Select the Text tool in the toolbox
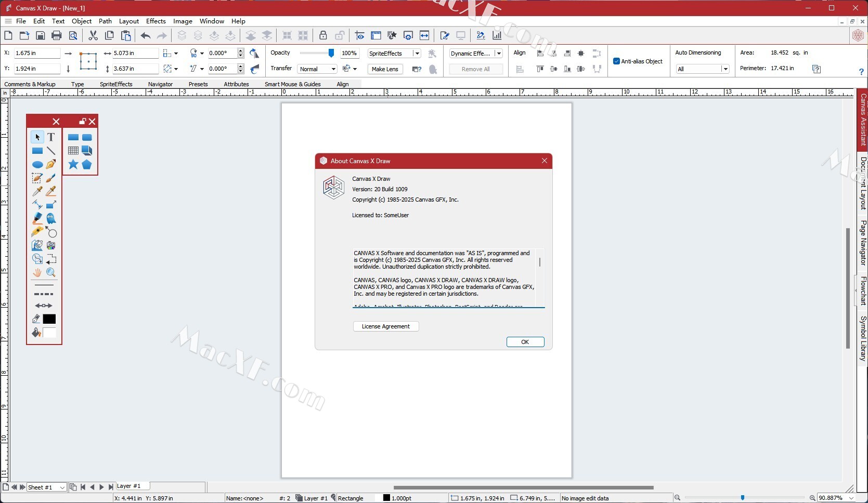Image resolution: width=868 pixels, height=503 pixels. 51,137
